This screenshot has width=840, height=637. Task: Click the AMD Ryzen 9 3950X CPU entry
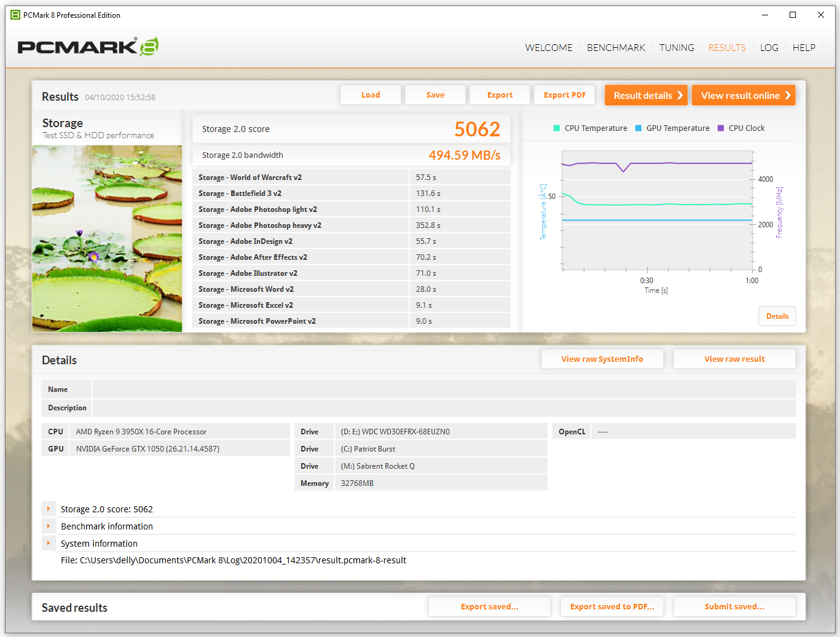click(x=179, y=432)
